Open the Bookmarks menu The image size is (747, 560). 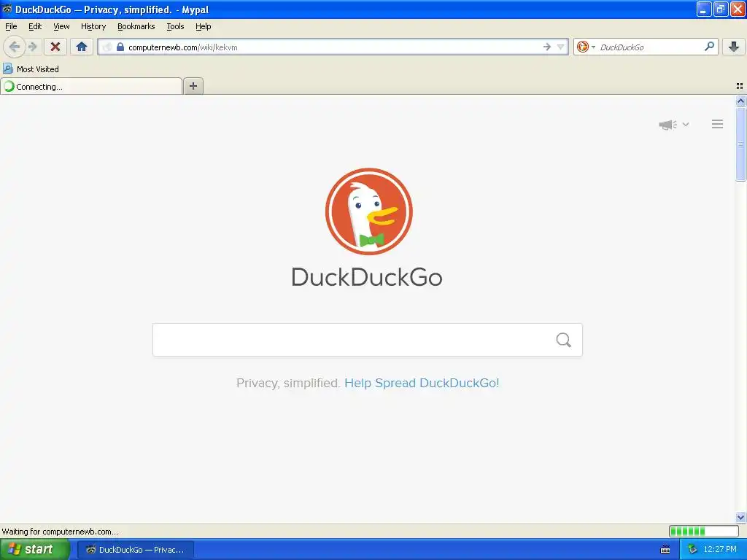pos(136,26)
